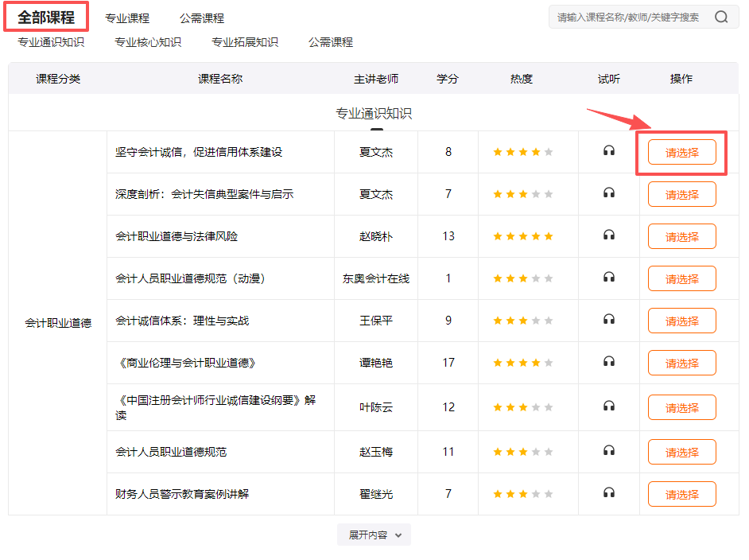Viewport: 749px width, 560px height.
Task: Click 请选择 for 谭艳艳's course
Action: [x=681, y=362]
